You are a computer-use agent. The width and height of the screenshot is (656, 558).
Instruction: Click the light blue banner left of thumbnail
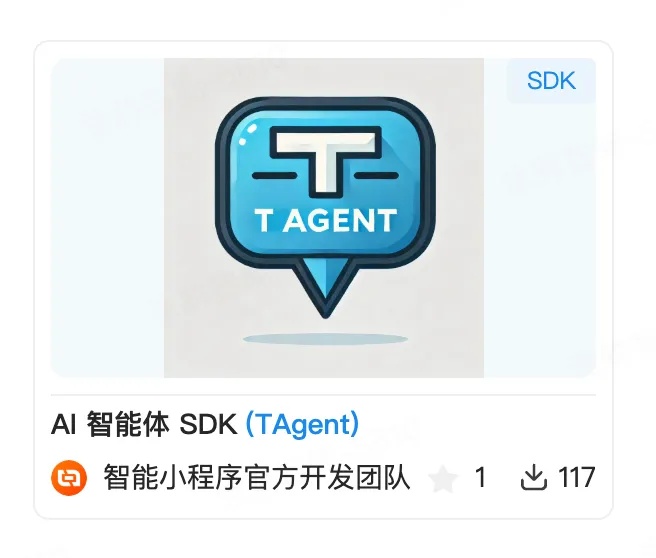click(x=108, y=218)
